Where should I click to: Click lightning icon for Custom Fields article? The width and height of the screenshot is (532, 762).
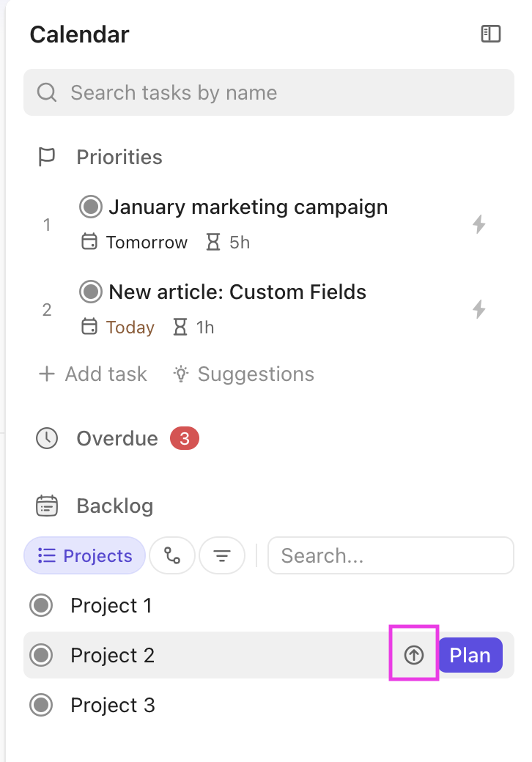(479, 309)
